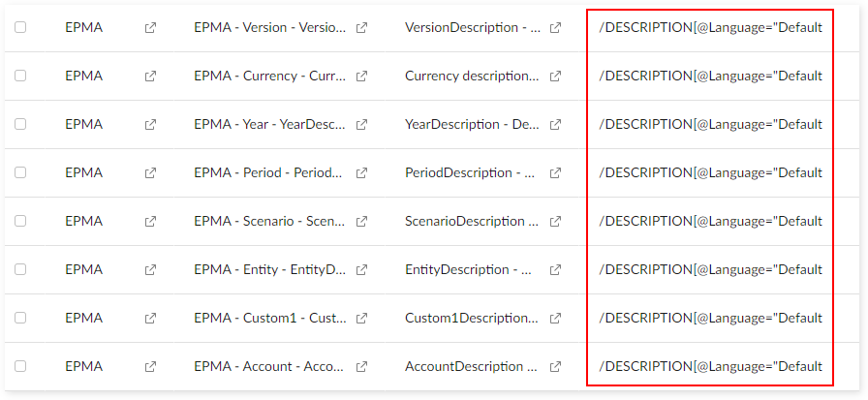The width and height of the screenshot is (868, 400).
Task: Check the box for the Account row
Action: pyautogui.click(x=20, y=367)
